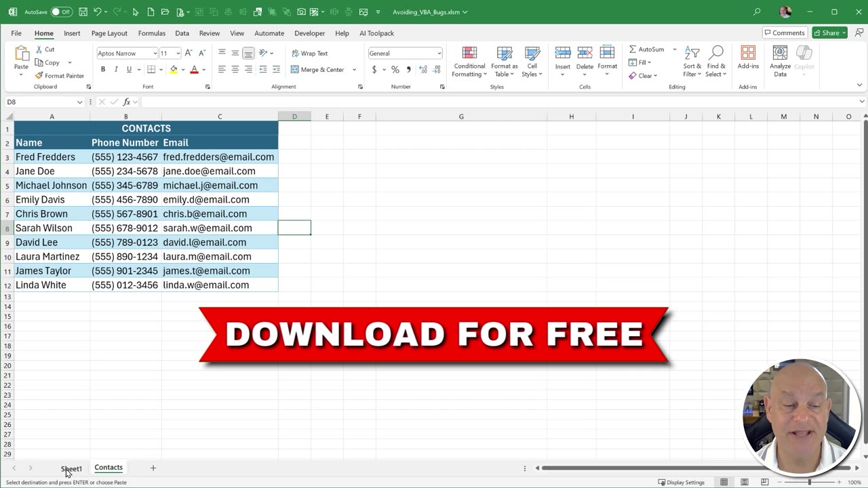Add a new sheet with the plus button
This screenshot has height=488, width=868.
pos(153,468)
